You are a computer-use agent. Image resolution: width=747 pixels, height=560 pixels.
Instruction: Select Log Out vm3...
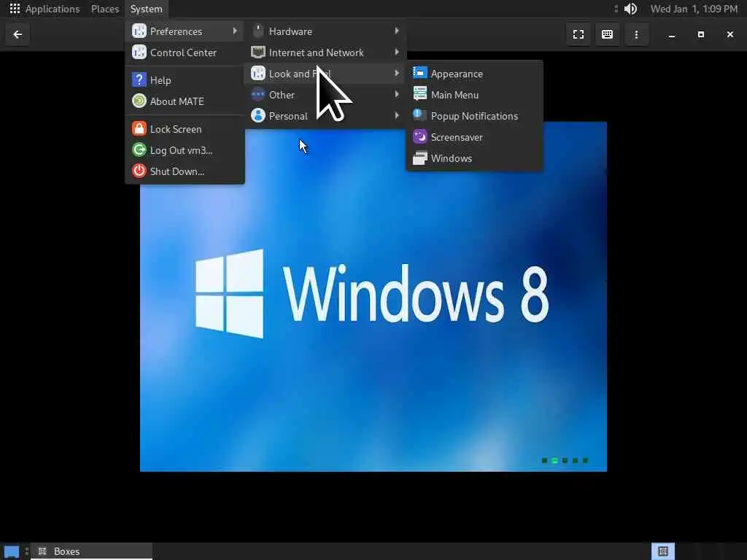(185, 150)
